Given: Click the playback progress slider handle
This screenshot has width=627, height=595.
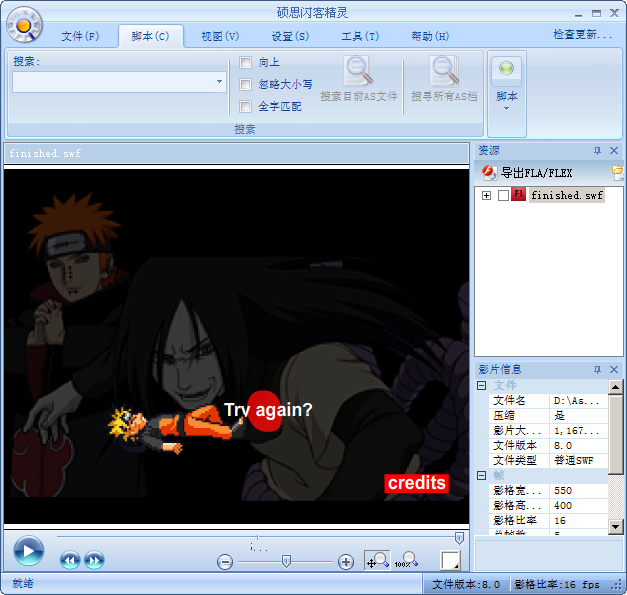Looking at the screenshot, I should click(459, 538).
